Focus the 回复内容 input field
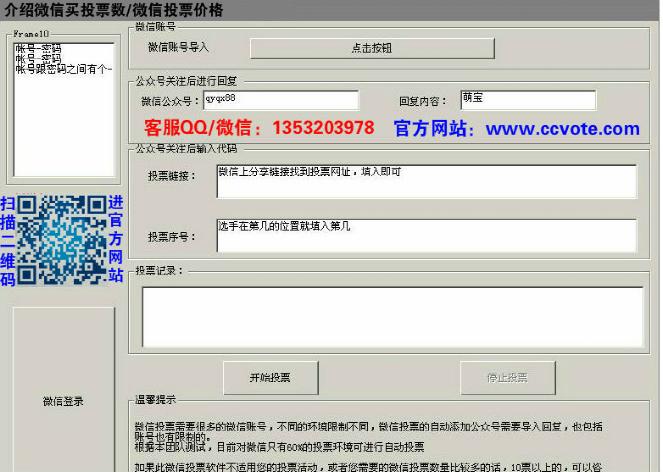This screenshot has width=663, height=472. tap(528, 100)
